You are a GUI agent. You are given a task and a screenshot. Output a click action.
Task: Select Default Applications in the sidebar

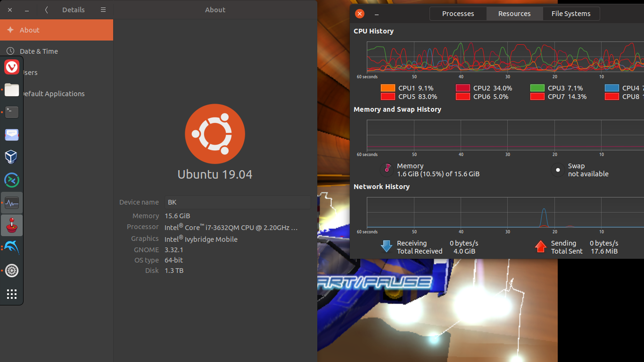(52, 94)
